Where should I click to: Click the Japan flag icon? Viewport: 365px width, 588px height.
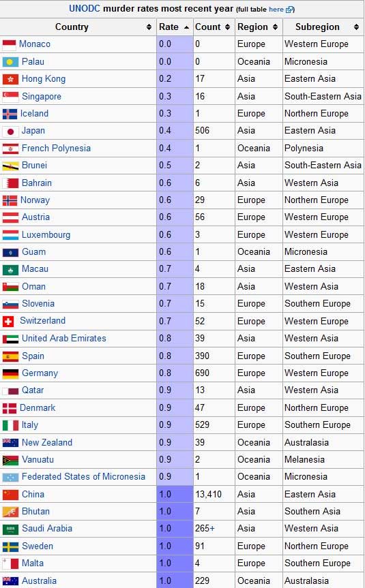click(10, 131)
